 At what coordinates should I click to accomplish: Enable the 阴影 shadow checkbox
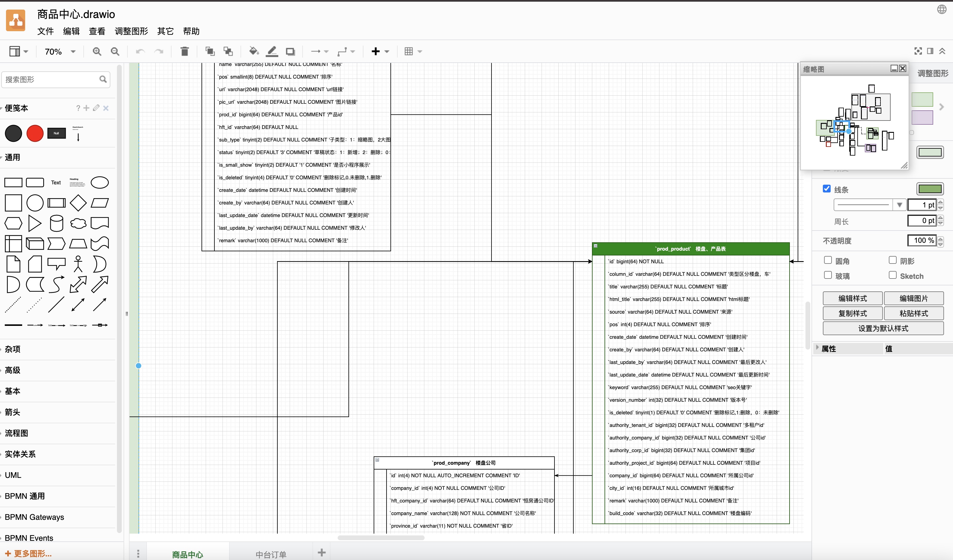pyautogui.click(x=892, y=260)
